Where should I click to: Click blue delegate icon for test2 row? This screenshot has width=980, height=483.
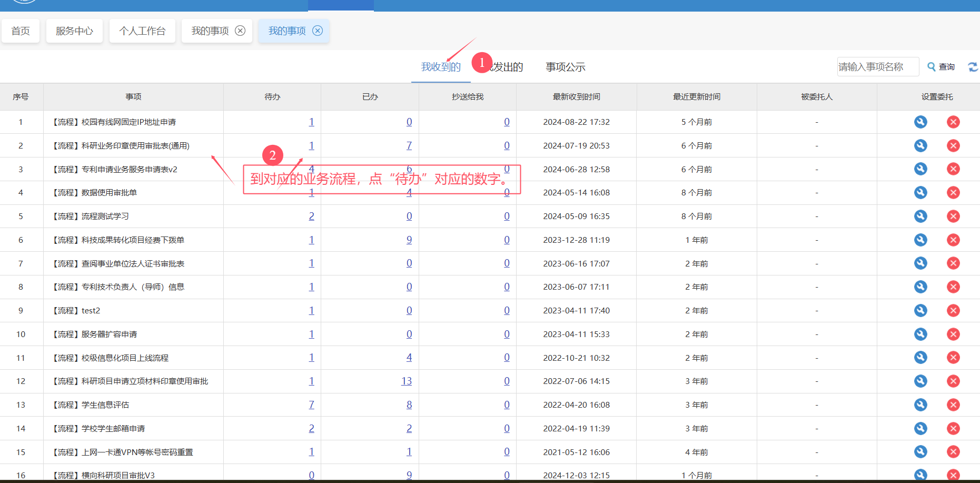click(920, 311)
